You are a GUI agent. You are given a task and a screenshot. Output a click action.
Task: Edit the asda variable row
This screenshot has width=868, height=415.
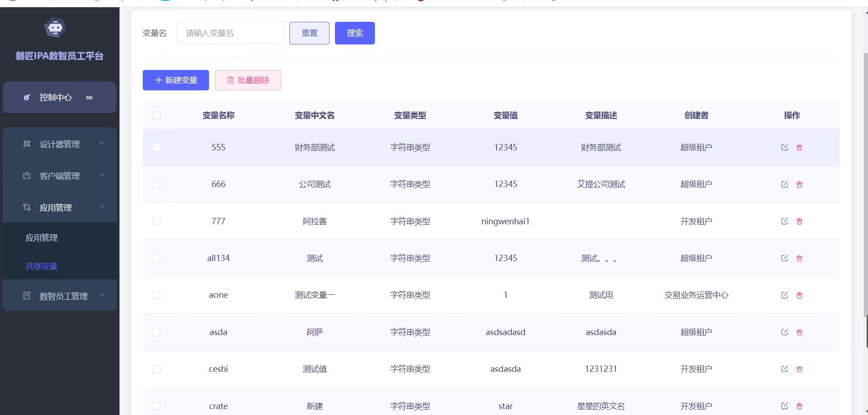784,332
